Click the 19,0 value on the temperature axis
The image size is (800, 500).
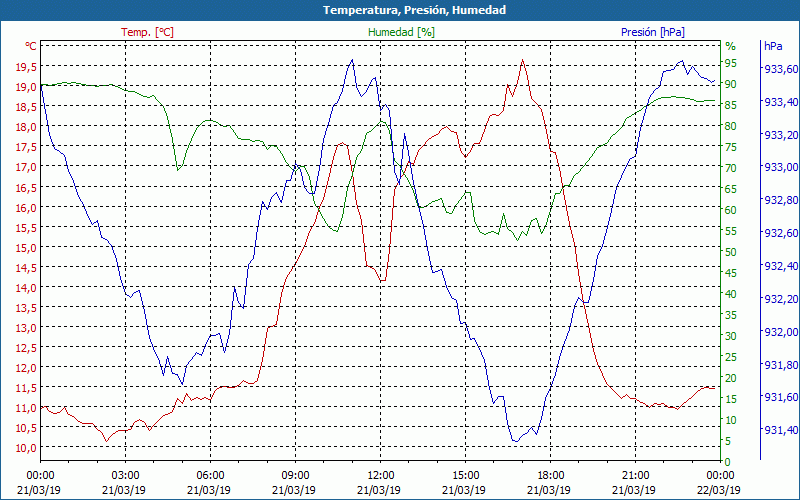tap(24, 87)
